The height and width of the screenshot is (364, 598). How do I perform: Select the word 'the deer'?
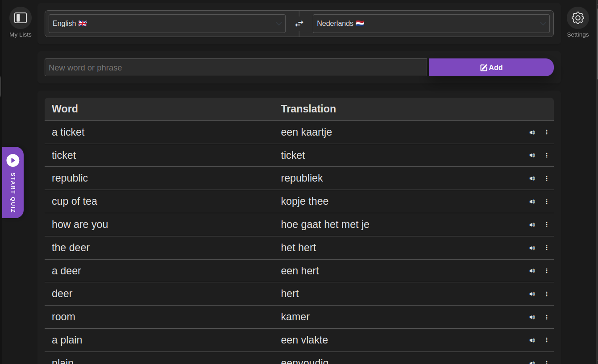71,248
